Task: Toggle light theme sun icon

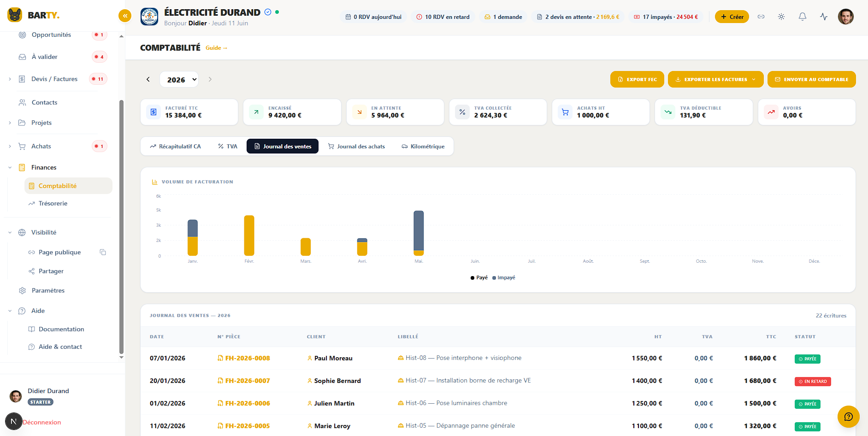Action: (781, 17)
